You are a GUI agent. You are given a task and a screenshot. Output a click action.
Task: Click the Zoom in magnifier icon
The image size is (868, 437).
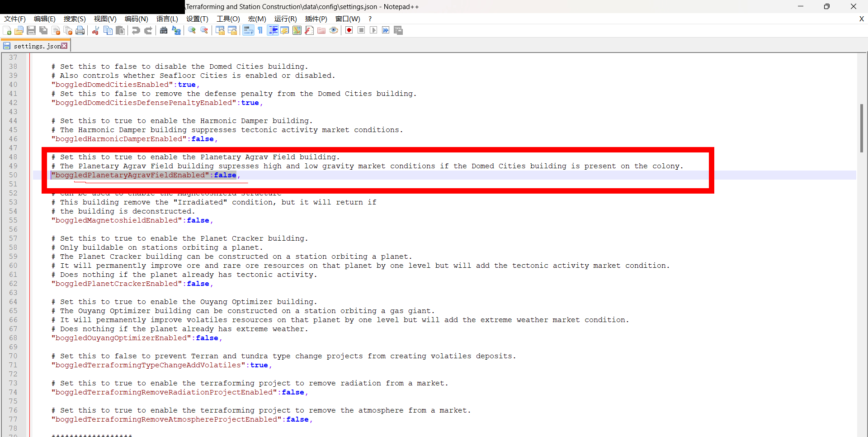tap(192, 30)
